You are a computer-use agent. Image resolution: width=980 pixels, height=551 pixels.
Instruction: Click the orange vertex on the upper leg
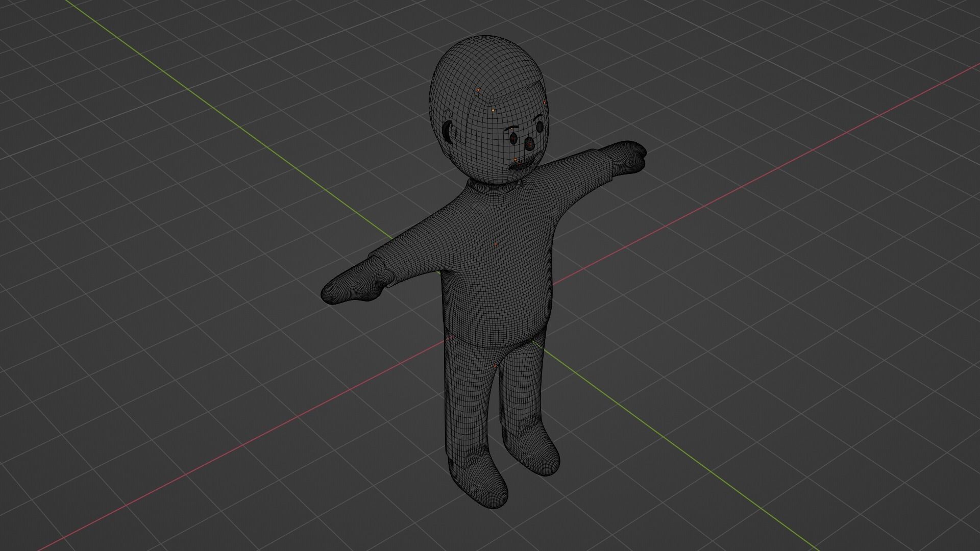(x=496, y=366)
